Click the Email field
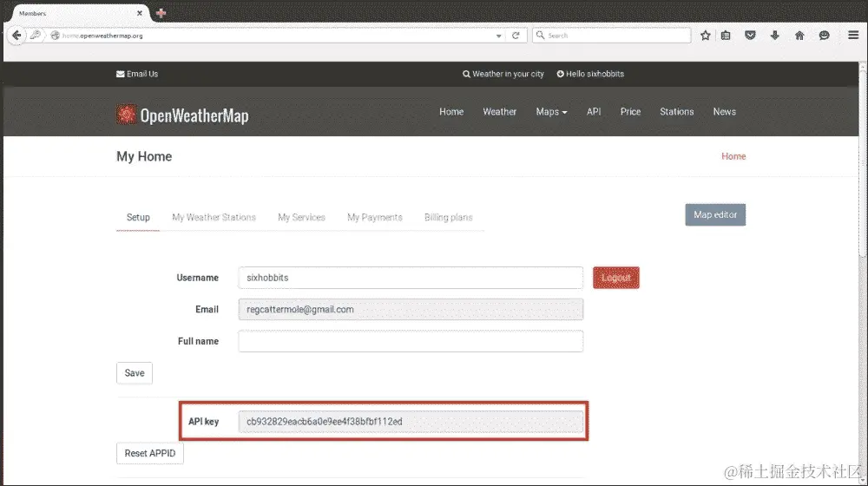Image resolution: width=868 pixels, height=486 pixels. (x=411, y=310)
